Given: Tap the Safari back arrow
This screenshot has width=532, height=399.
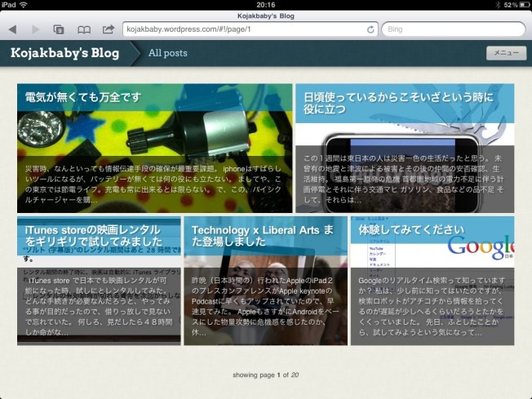Looking at the screenshot, I should [x=12, y=29].
